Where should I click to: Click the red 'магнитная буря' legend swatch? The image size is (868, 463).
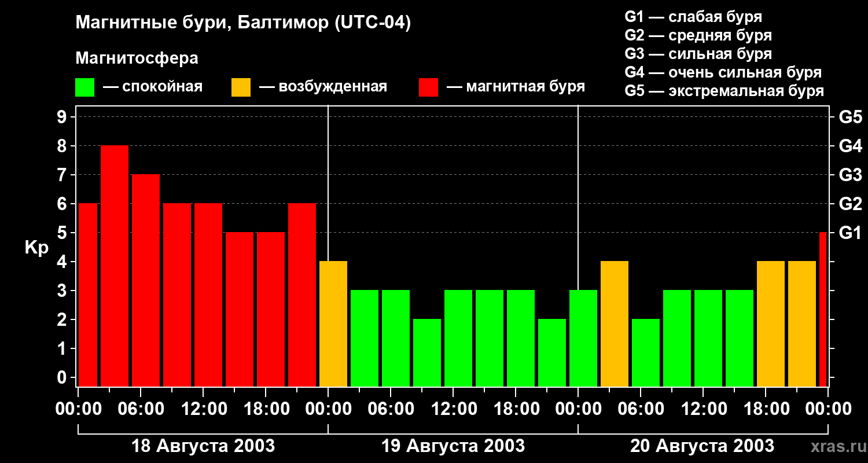[429, 87]
